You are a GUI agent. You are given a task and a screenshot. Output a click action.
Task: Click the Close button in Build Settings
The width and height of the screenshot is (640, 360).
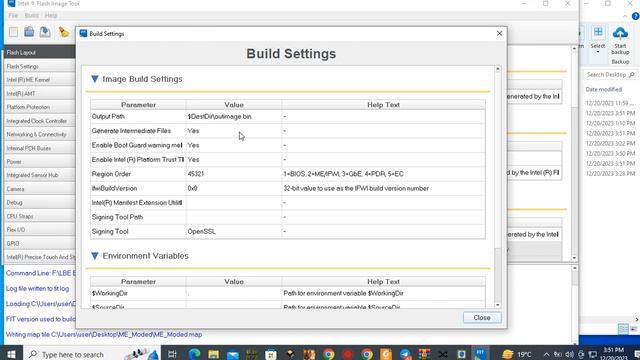click(482, 318)
